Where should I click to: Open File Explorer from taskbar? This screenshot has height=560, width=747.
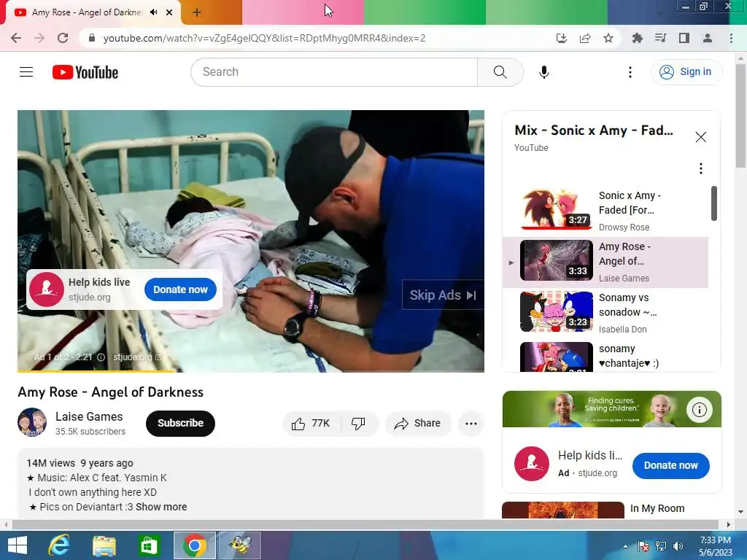click(104, 545)
